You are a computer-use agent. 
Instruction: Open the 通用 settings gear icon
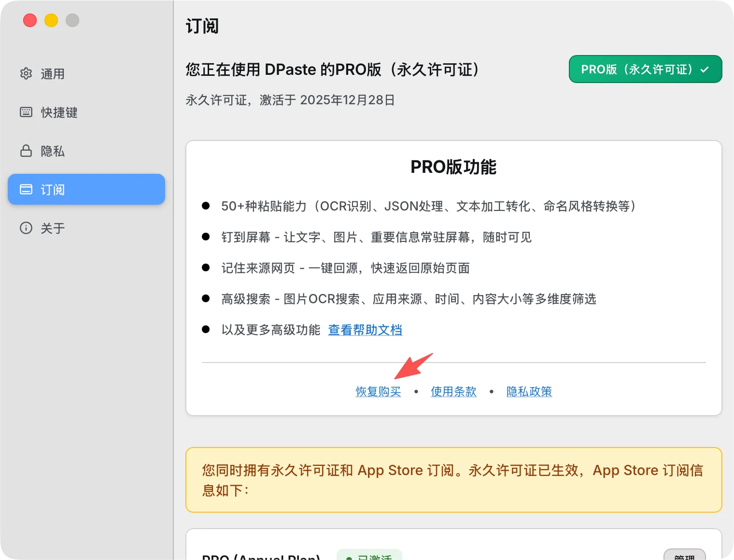coord(26,74)
